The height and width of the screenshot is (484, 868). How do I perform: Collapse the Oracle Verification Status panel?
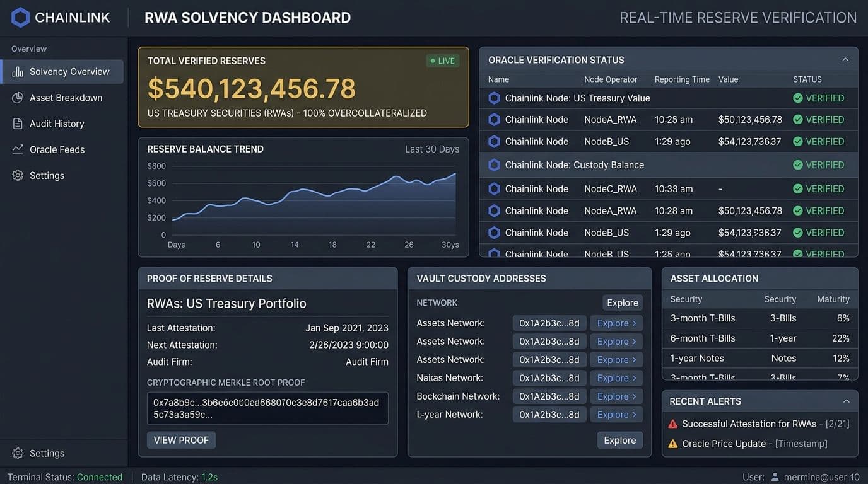pyautogui.click(x=845, y=60)
